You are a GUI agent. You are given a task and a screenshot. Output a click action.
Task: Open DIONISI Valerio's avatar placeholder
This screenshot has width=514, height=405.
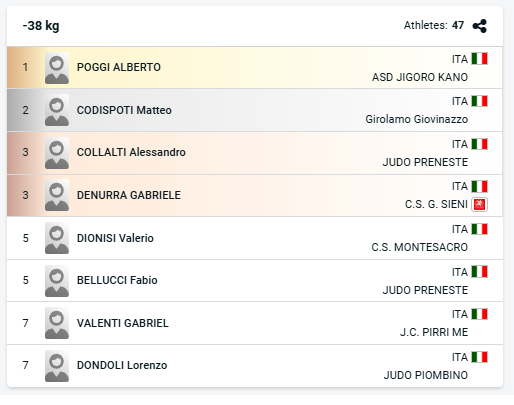pos(57,238)
